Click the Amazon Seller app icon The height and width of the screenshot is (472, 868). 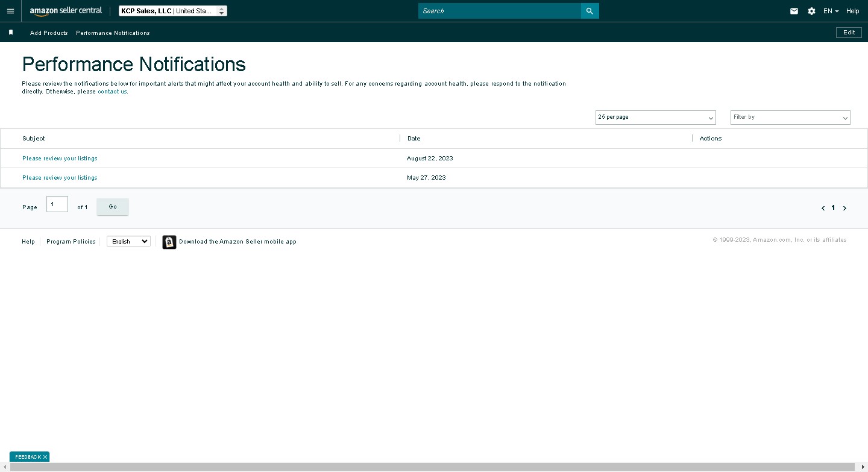(169, 242)
